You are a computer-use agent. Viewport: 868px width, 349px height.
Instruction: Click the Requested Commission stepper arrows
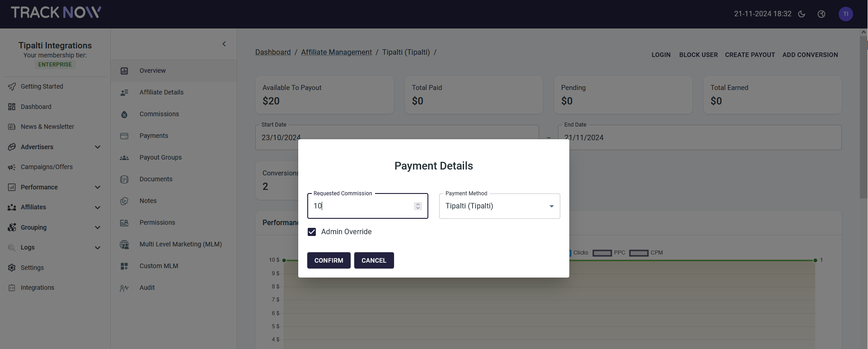418,206
